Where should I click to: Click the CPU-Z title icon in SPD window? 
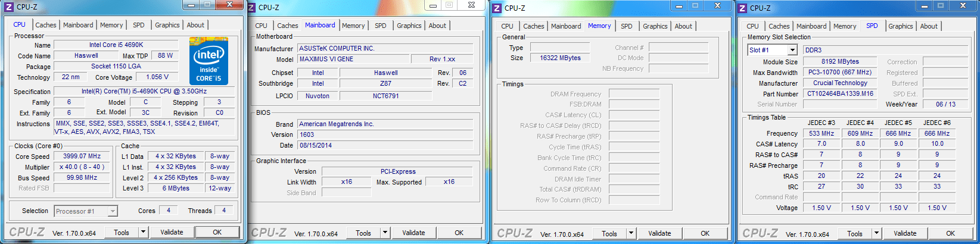click(743, 8)
